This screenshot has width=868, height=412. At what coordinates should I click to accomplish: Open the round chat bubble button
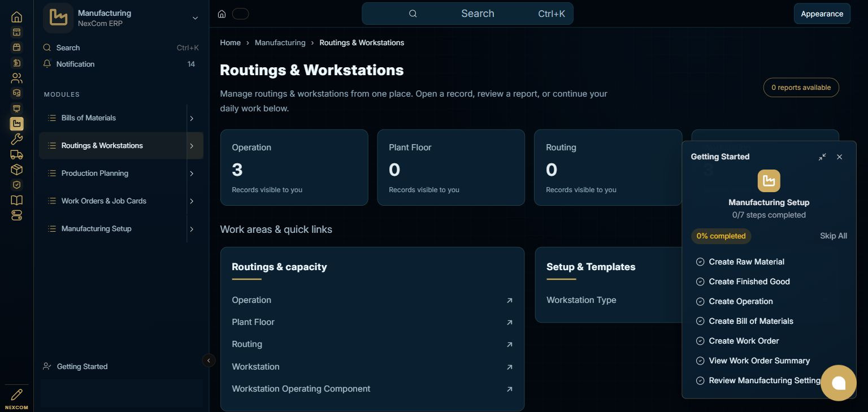(x=839, y=383)
